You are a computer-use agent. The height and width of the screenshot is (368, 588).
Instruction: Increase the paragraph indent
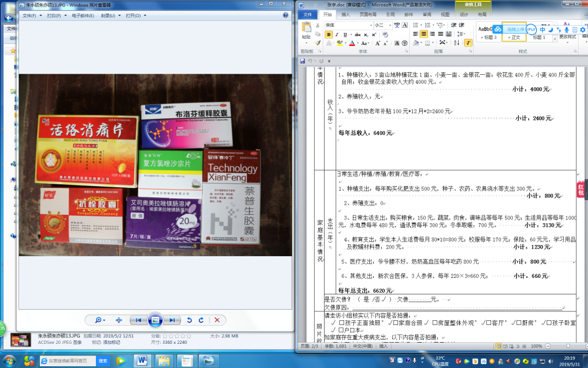coord(462,25)
